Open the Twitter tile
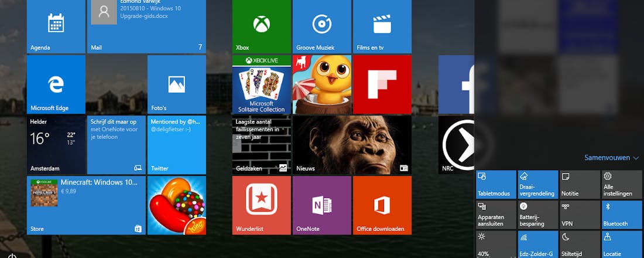Screen dimensions: 644x258 [177, 145]
